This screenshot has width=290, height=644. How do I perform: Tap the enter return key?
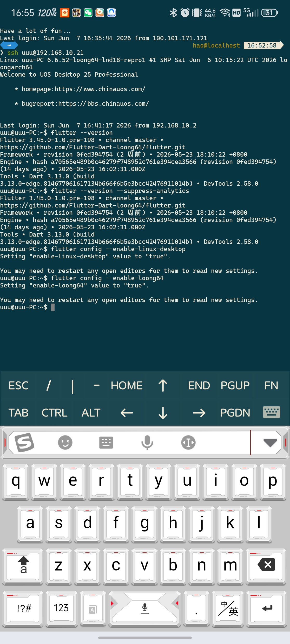266,609
